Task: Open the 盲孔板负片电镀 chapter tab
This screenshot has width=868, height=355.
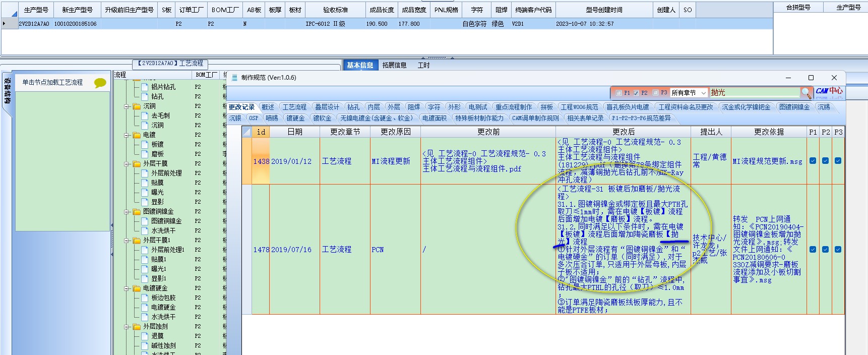Action: (628, 107)
